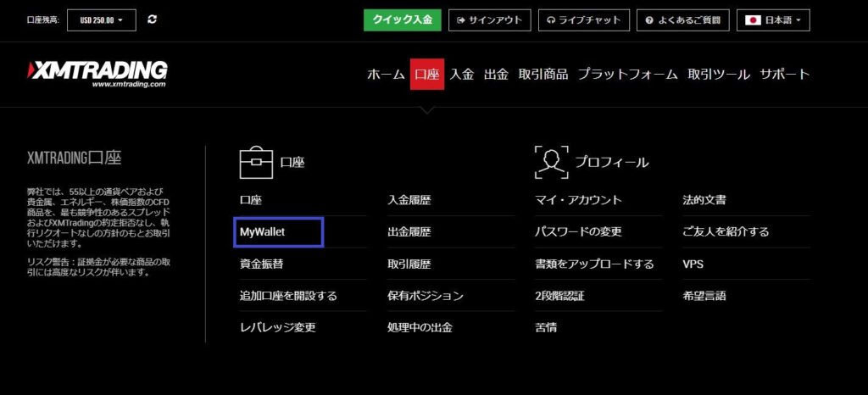Open レバレッジ変更
This screenshot has height=395, width=868.
[x=277, y=327]
